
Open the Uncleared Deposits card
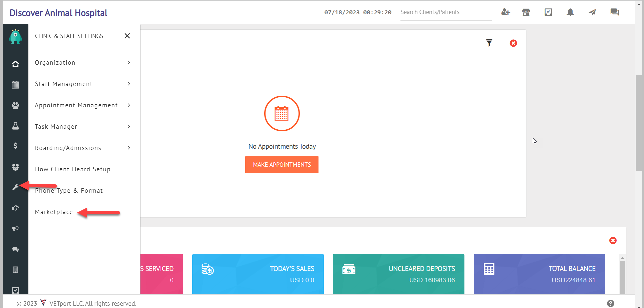pyautogui.click(x=398, y=274)
